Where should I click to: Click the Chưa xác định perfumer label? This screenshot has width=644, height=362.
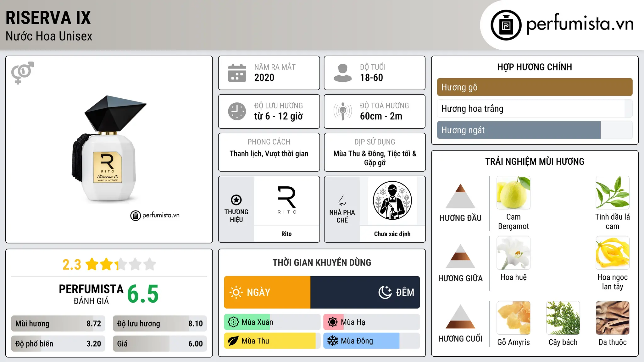pos(392,234)
